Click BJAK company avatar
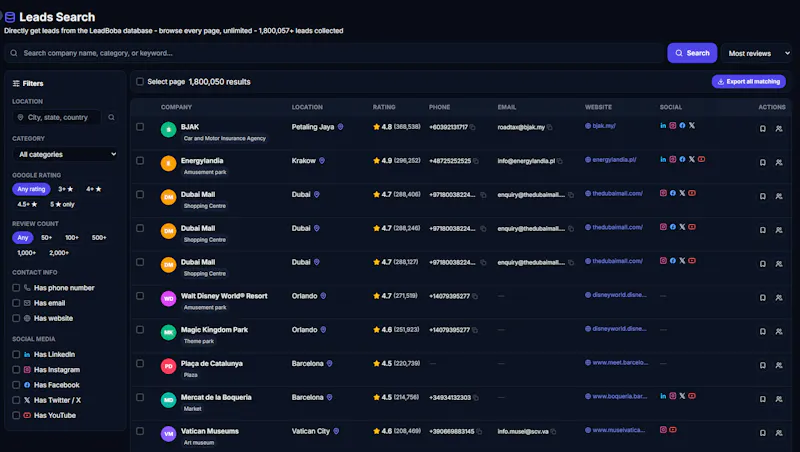 pos(168,130)
